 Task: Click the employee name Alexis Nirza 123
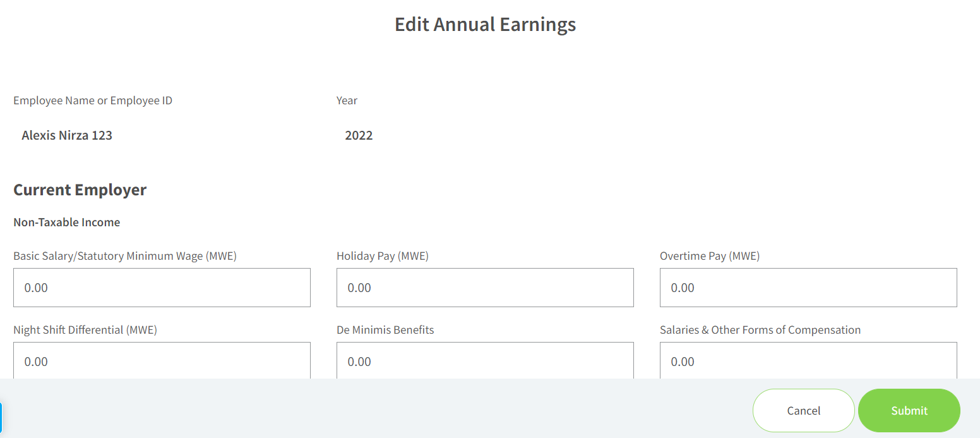(x=67, y=135)
